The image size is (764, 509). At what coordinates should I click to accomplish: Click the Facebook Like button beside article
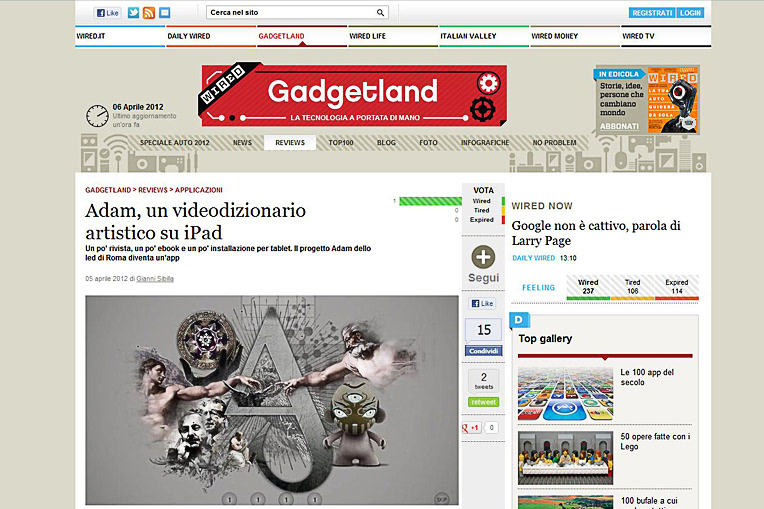tap(482, 303)
